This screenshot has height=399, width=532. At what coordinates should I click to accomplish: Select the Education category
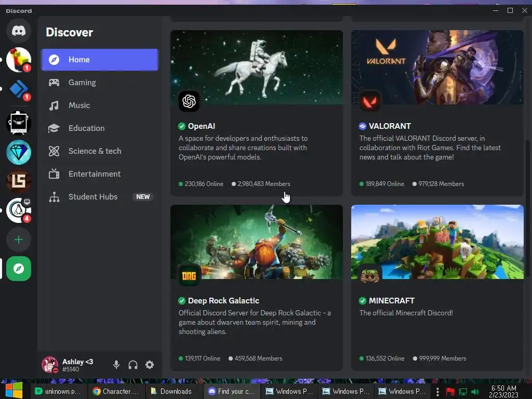pyautogui.click(x=99, y=128)
